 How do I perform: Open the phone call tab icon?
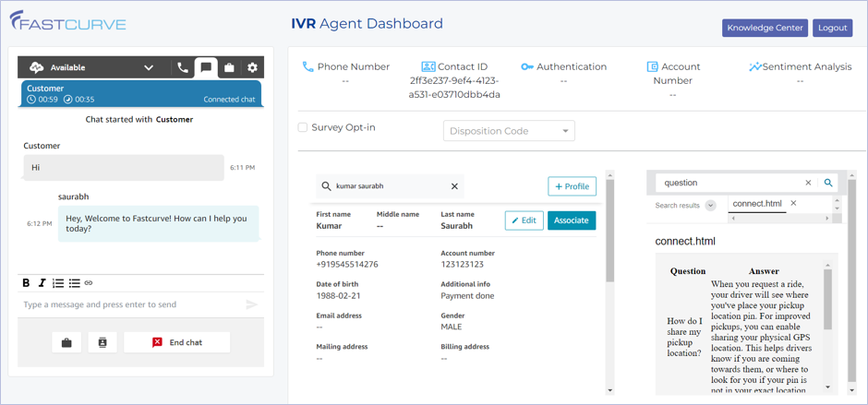coord(183,67)
